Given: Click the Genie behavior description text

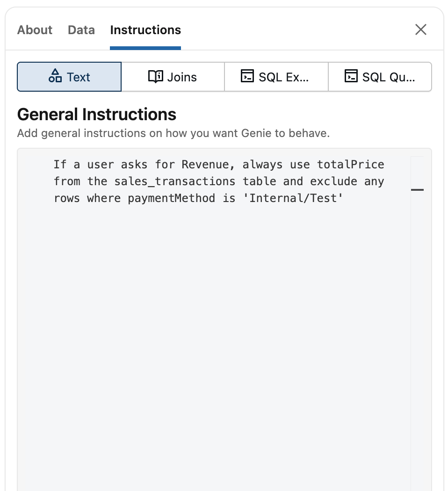Looking at the screenshot, I should click(x=173, y=133).
